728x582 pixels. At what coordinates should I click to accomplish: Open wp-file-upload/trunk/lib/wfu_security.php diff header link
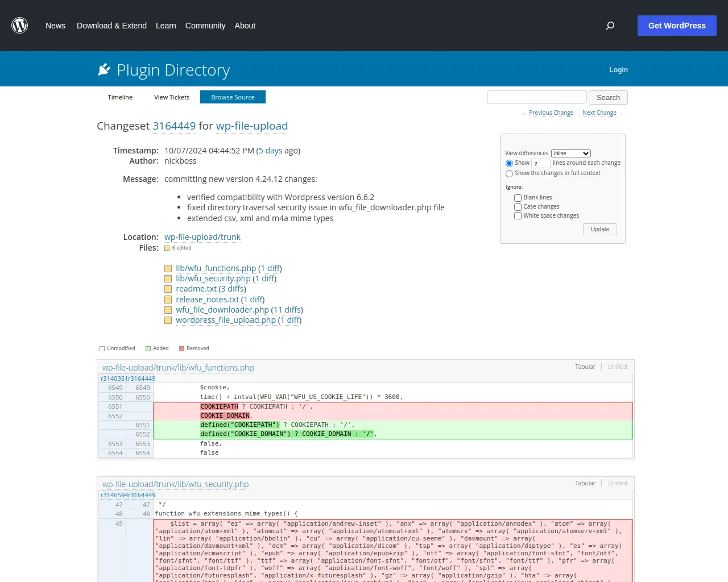coord(175,484)
